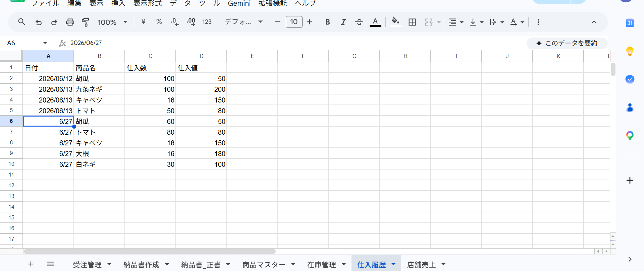Switch to the 在庫管理 sheet tab
The width and height of the screenshot is (644, 271).
[322, 265]
